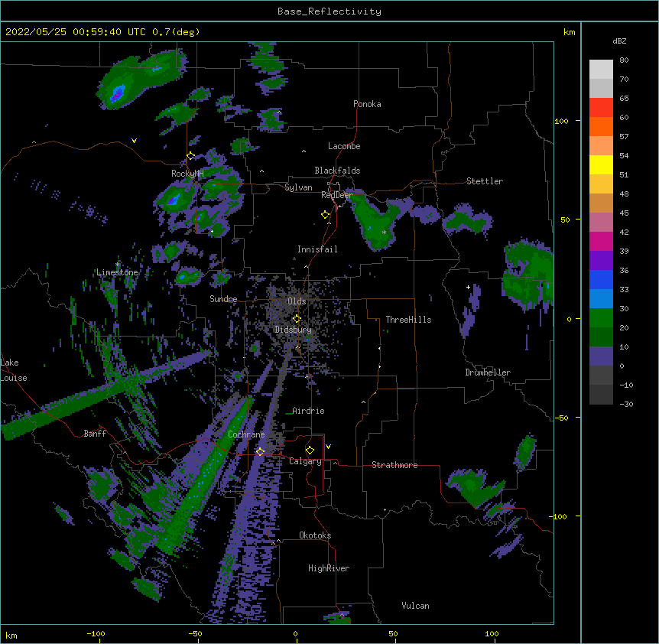Click the Okotoks label
This screenshot has width=659, height=644.
tap(315, 535)
